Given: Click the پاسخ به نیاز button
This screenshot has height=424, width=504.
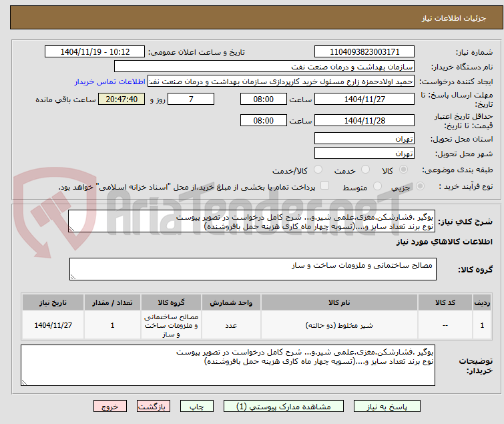Looking at the screenshot, I should 387,407.
